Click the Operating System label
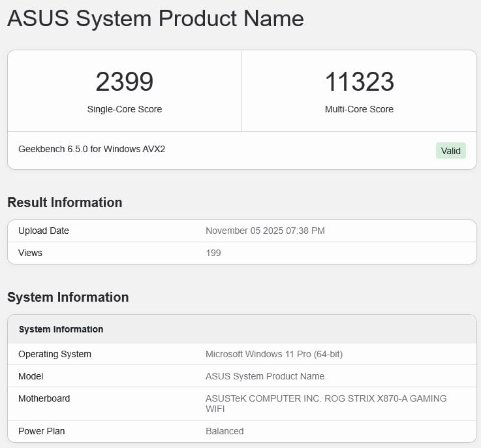481x448 pixels. point(55,354)
